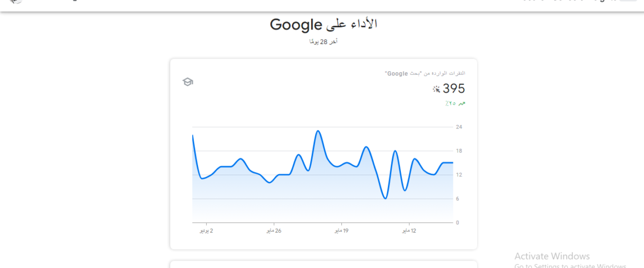
Task: Click the '19 مايو' date axis label
Action: [x=342, y=230]
